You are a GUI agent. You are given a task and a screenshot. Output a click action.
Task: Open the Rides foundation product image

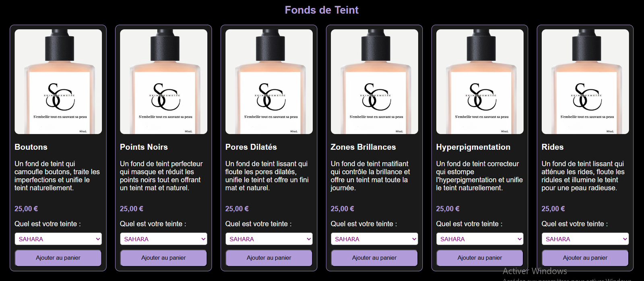click(x=585, y=82)
